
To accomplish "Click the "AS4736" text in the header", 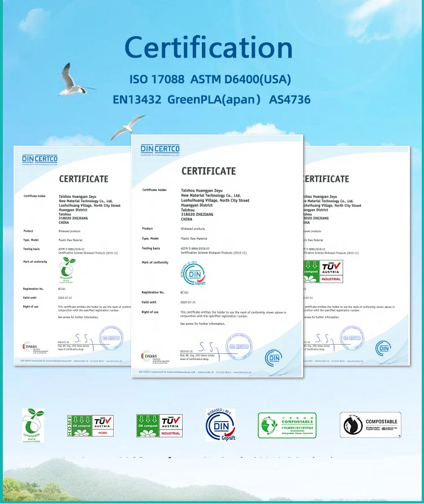I will point(290,99).
